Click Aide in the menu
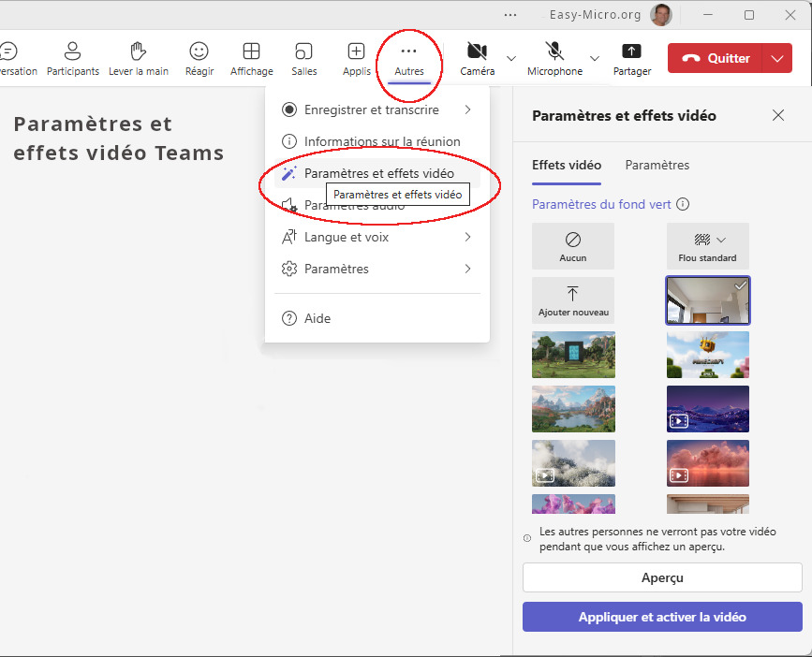The height and width of the screenshot is (657, 812). [x=377, y=318]
